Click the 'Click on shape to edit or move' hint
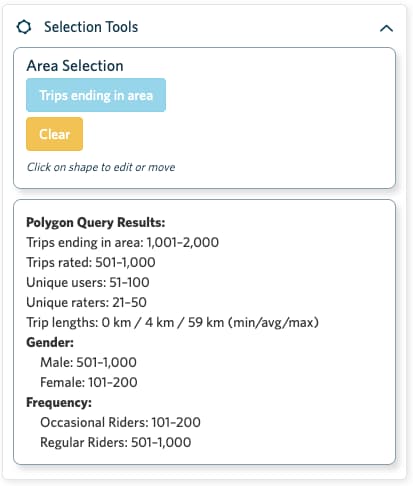413x486 pixels. (101, 167)
